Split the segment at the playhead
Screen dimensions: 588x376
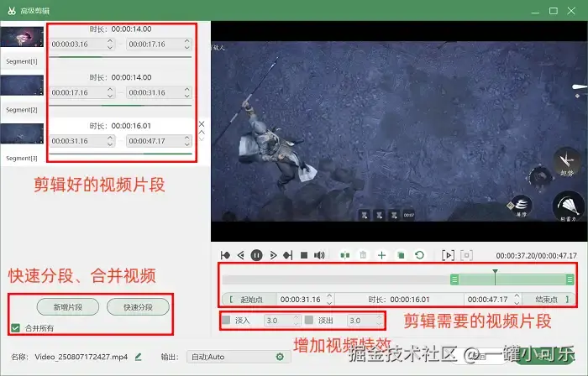[x=345, y=255]
